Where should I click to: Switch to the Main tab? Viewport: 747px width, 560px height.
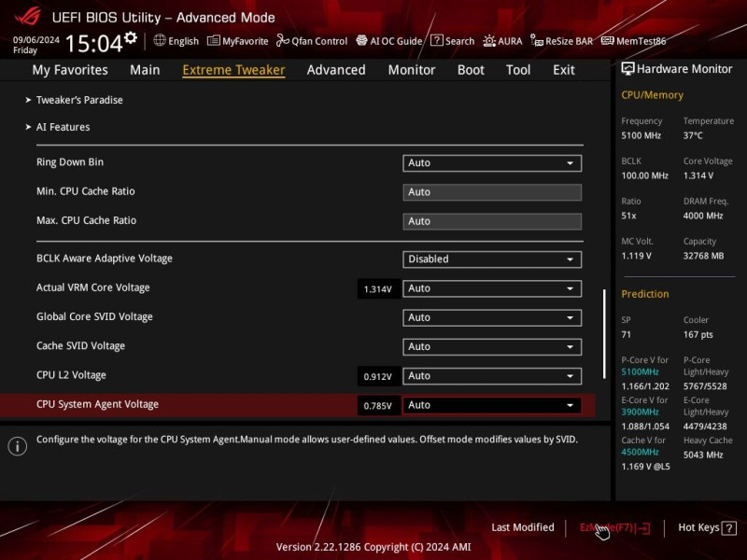pos(145,70)
